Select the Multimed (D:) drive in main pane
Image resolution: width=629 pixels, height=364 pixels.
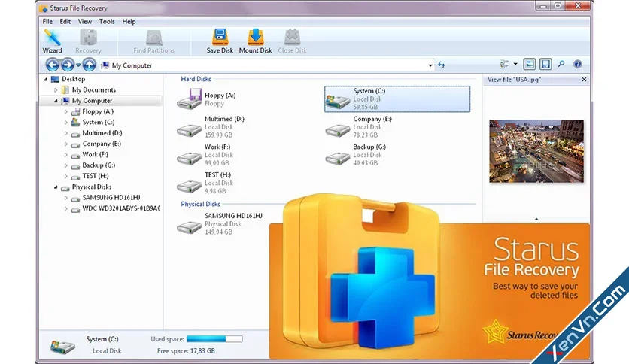211,126
